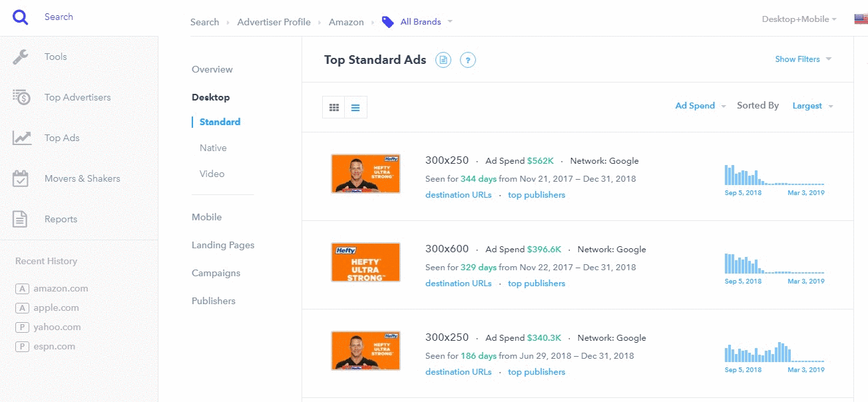Click the Top Ads chart icon

tap(22, 138)
